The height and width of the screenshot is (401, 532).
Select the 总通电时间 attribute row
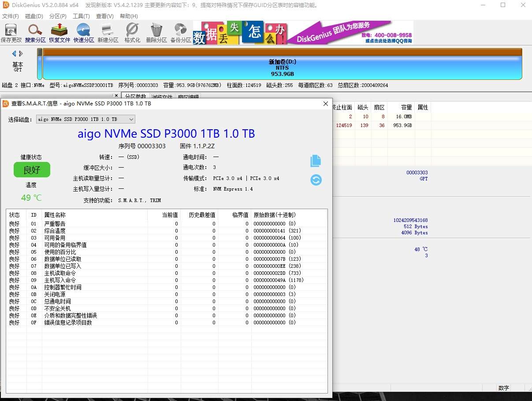pyautogui.click(x=167, y=301)
